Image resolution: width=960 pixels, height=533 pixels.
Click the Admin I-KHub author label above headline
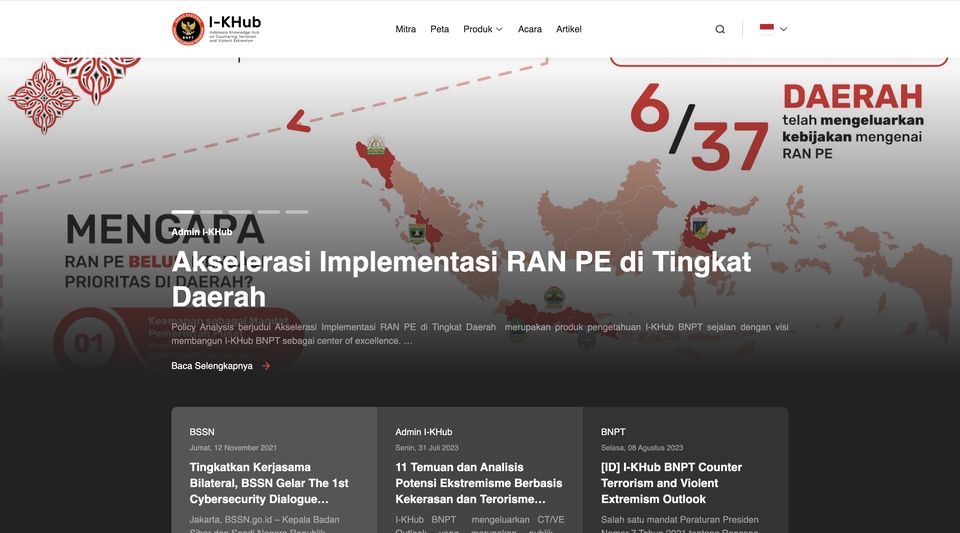pos(201,232)
